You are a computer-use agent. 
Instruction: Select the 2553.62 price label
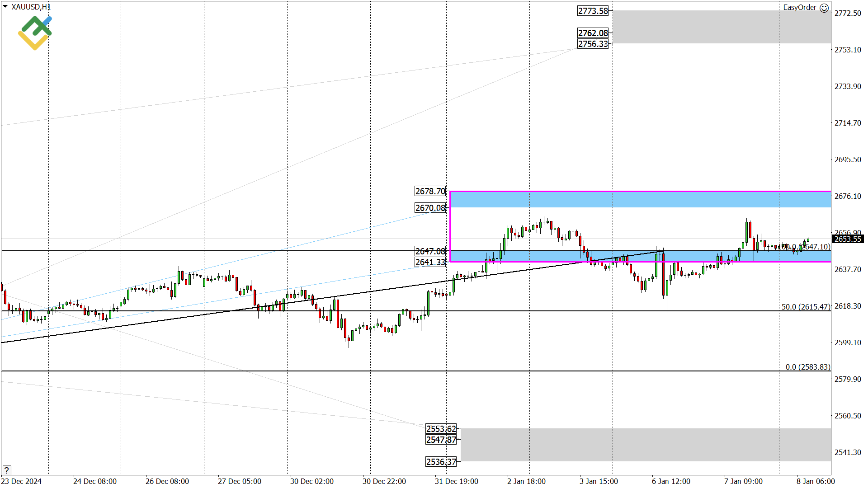(441, 429)
